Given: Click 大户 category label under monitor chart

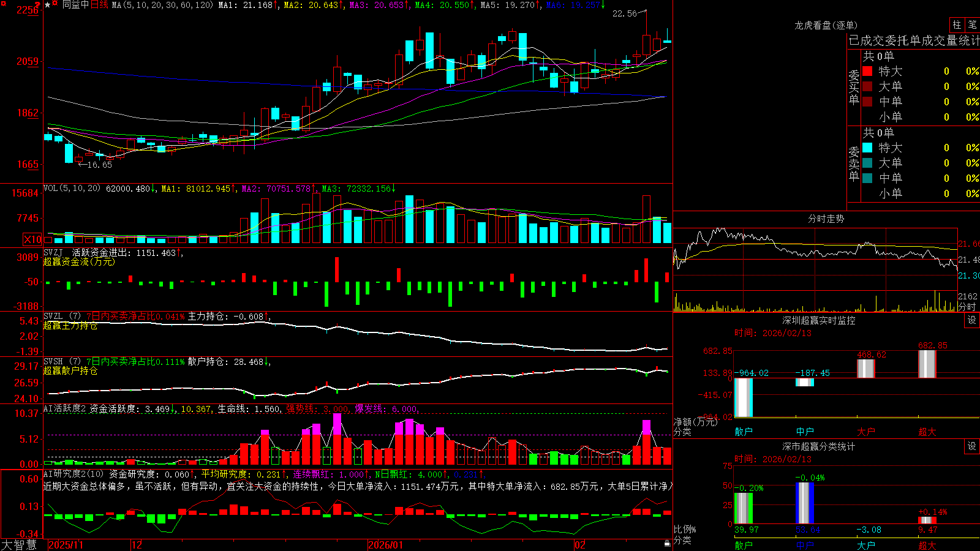Looking at the screenshot, I should click(866, 432).
